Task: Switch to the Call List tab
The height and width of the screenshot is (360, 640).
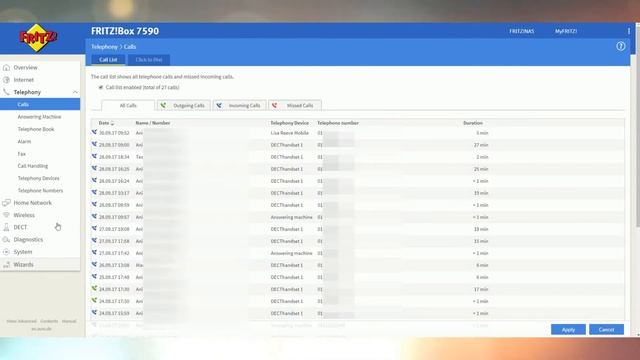Action: [108, 60]
